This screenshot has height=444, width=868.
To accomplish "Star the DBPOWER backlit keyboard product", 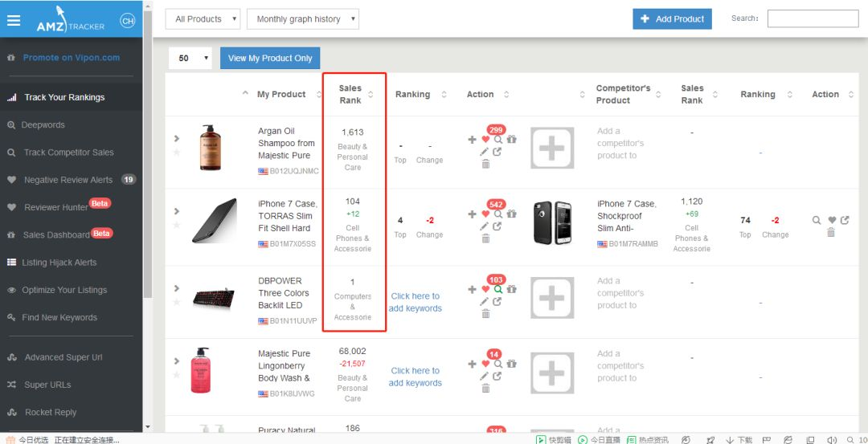I will point(177,302).
